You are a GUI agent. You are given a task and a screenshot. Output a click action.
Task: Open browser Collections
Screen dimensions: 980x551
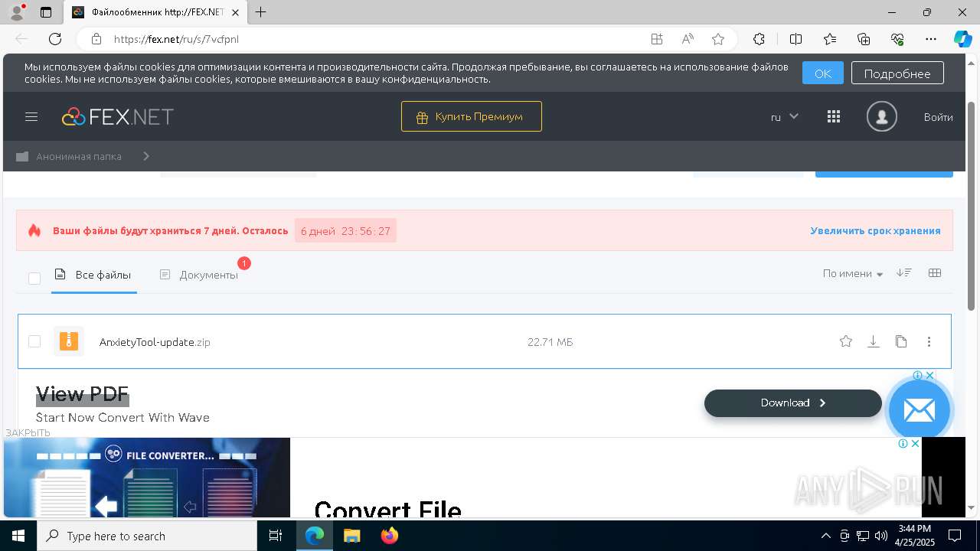pos(864,39)
